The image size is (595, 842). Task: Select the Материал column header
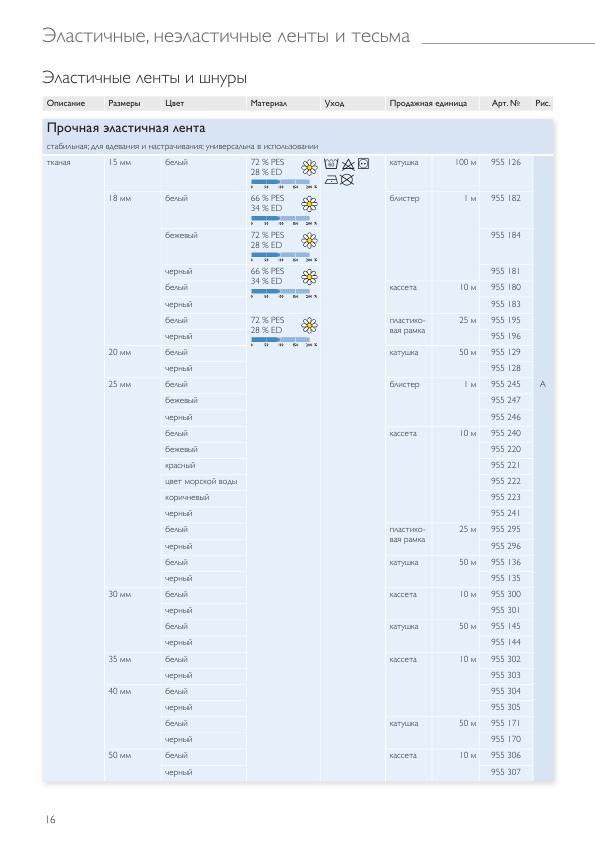tap(269, 103)
